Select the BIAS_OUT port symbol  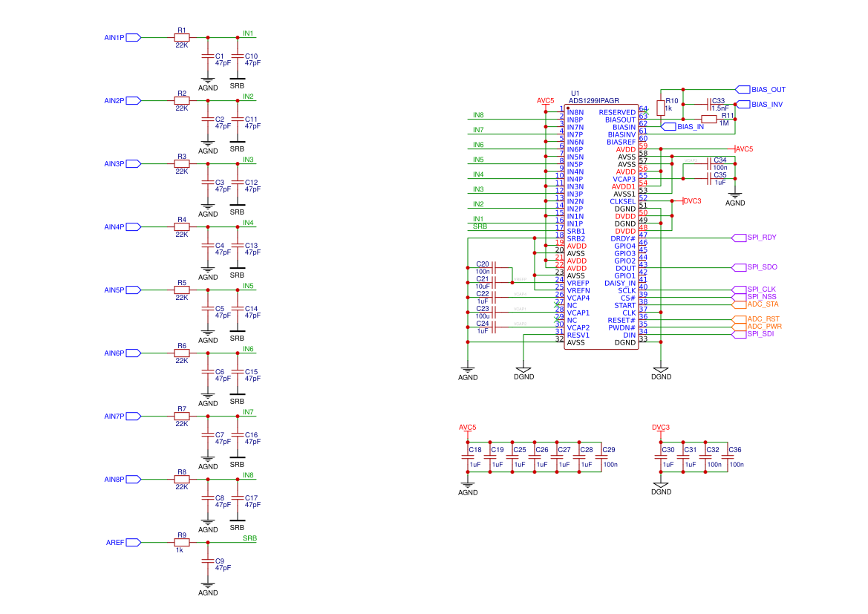tap(743, 89)
